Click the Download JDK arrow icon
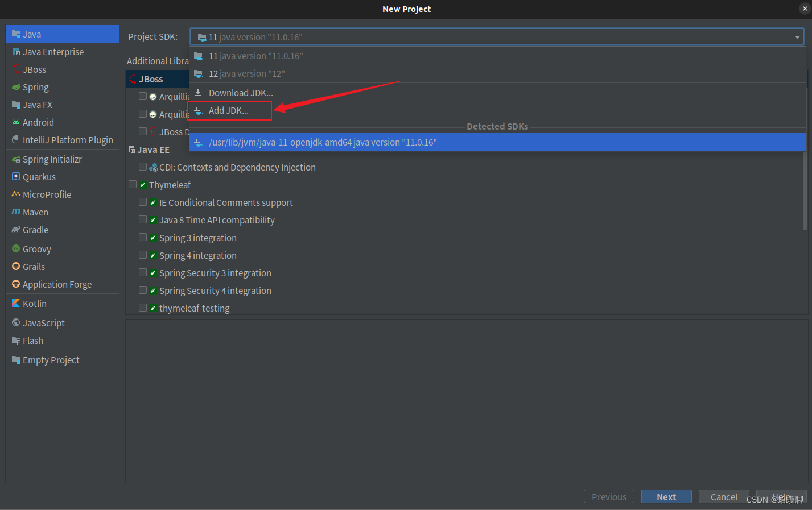Viewport: 812px width, 510px height. [198, 93]
